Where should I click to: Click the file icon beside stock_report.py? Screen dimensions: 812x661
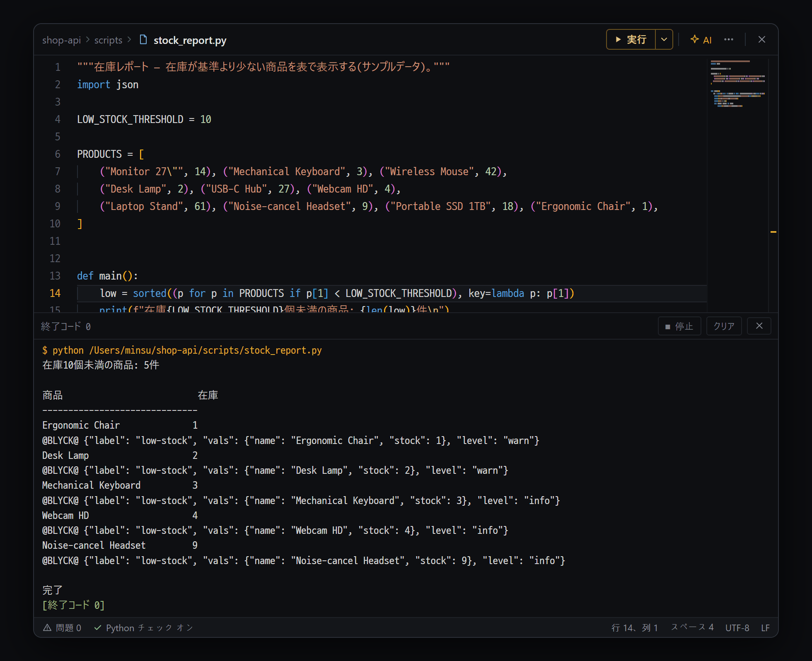[143, 40]
